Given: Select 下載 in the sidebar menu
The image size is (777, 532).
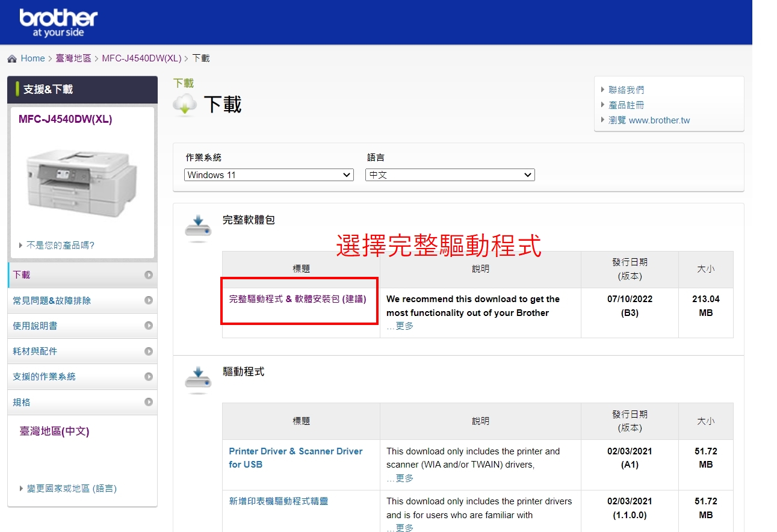Looking at the screenshot, I should tap(82, 275).
